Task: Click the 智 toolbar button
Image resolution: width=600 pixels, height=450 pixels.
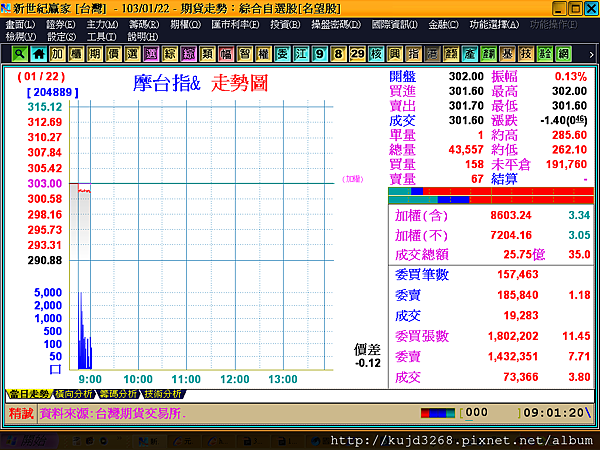Action: point(245,54)
